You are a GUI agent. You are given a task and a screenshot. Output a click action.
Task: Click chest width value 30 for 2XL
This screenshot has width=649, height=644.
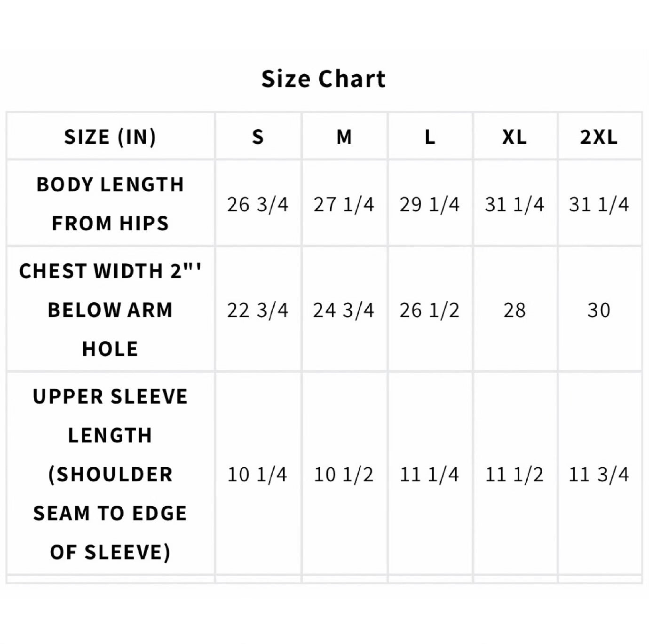click(x=599, y=310)
